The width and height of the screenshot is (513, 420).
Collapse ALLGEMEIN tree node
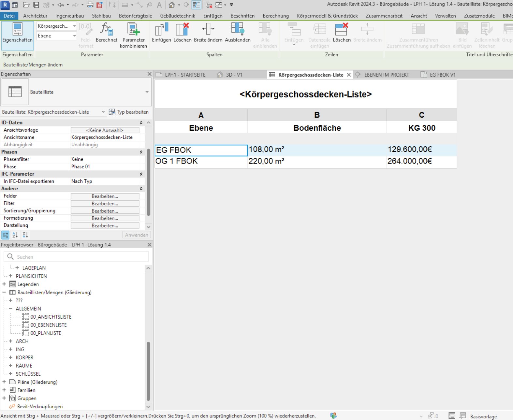pos(10,308)
